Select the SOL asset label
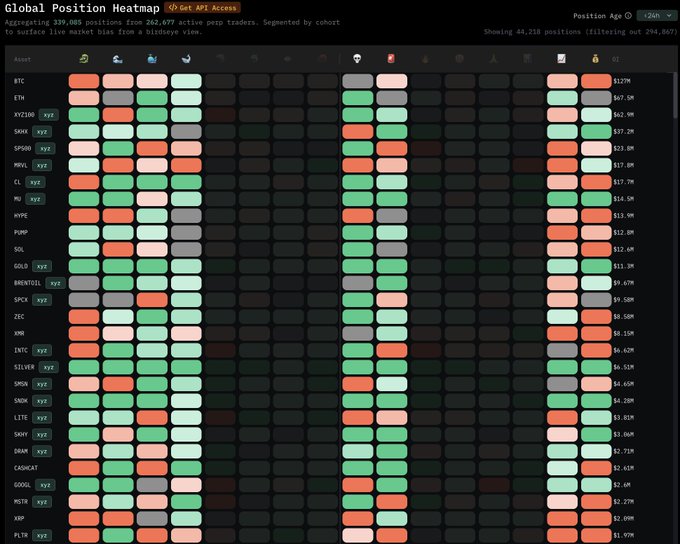680x544 pixels. (19, 249)
